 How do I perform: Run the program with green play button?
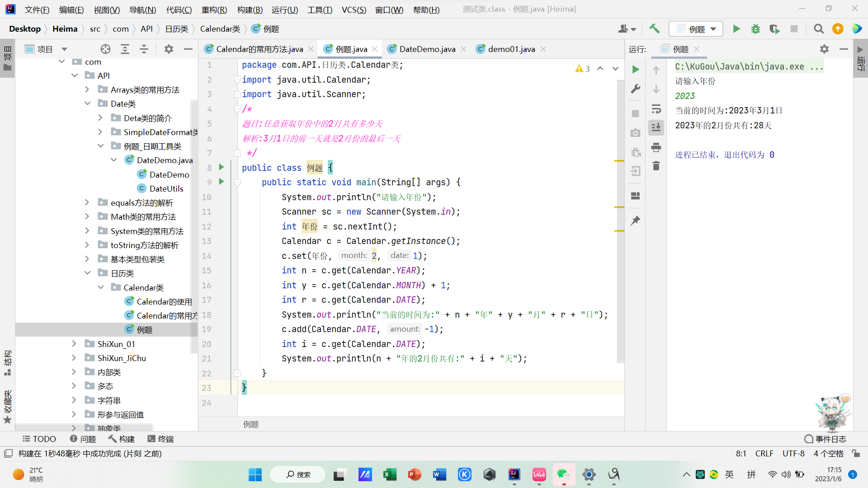coord(736,29)
